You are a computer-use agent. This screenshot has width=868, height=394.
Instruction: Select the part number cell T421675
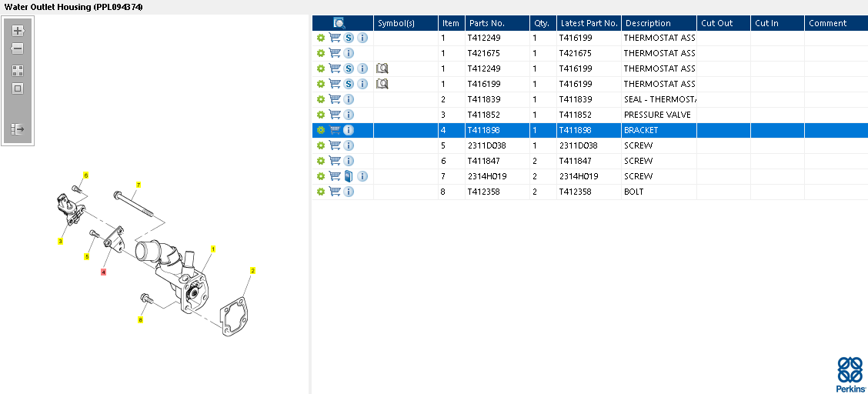[497, 53]
